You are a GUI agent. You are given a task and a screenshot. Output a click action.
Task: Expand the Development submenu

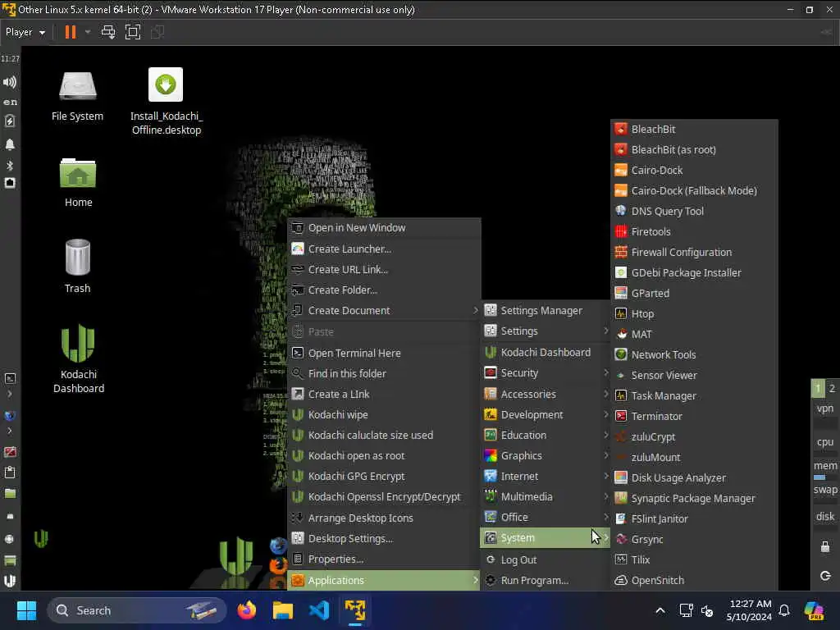(x=546, y=414)
